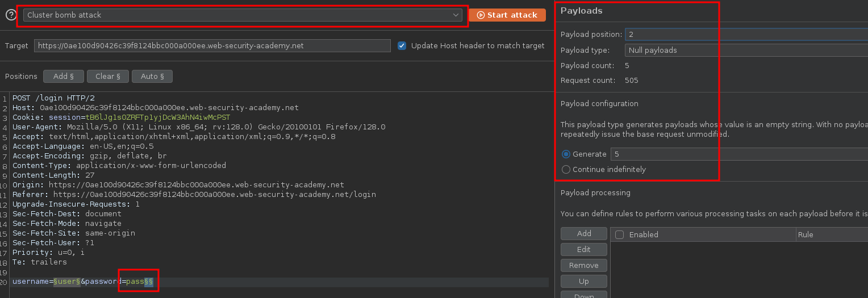Viewport: 868px width, 298px height.
Task: Toggle the Enabled checkbox in rules table header
Action: 620,235
